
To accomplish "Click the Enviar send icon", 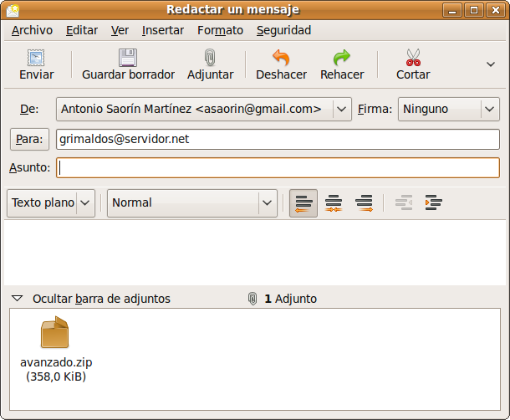I will 36,59.
